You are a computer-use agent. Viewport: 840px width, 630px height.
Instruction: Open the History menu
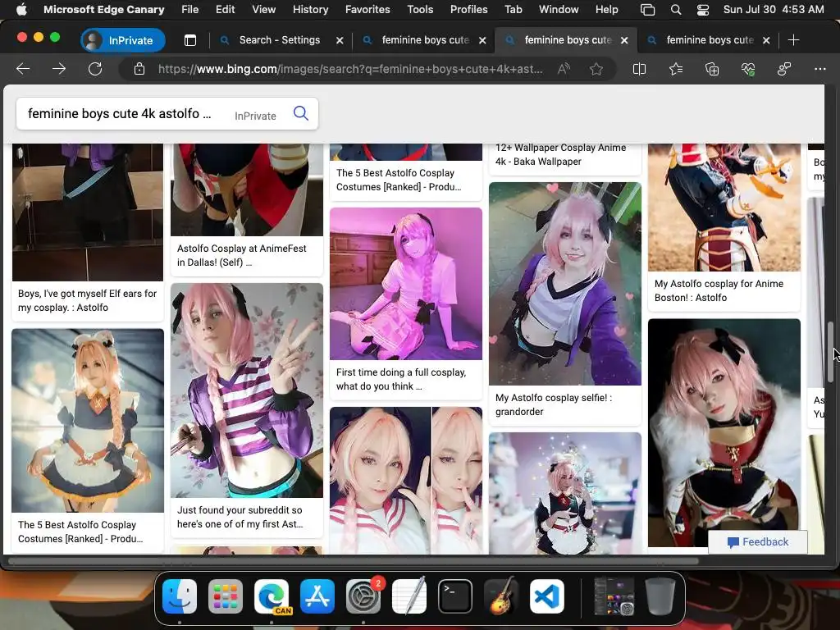pyautogui.click(x=310, y=9)
